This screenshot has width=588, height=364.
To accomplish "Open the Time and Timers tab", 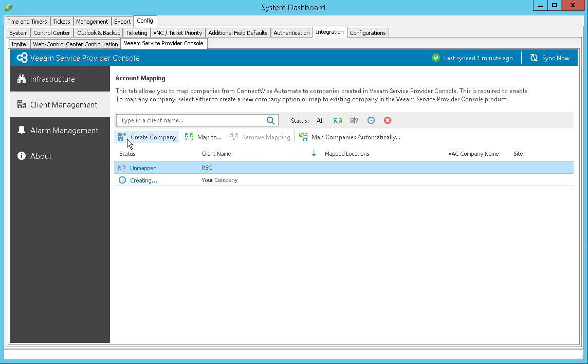I will pyautogui.click(x=27, y=22).
